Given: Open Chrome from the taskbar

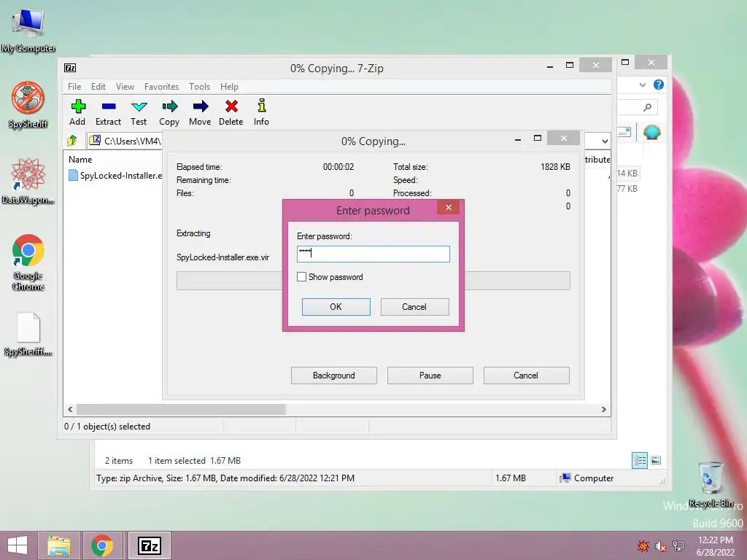Looking at the screenshot, I should coord(102,545).
